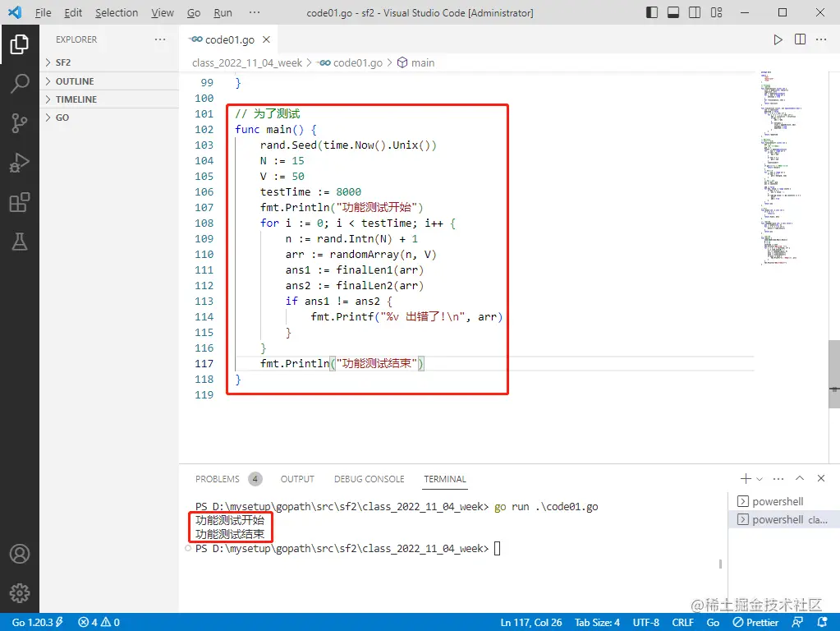Screen dimensions: 840x631
Task: Open the View menu
Action: tap(162, 12)
